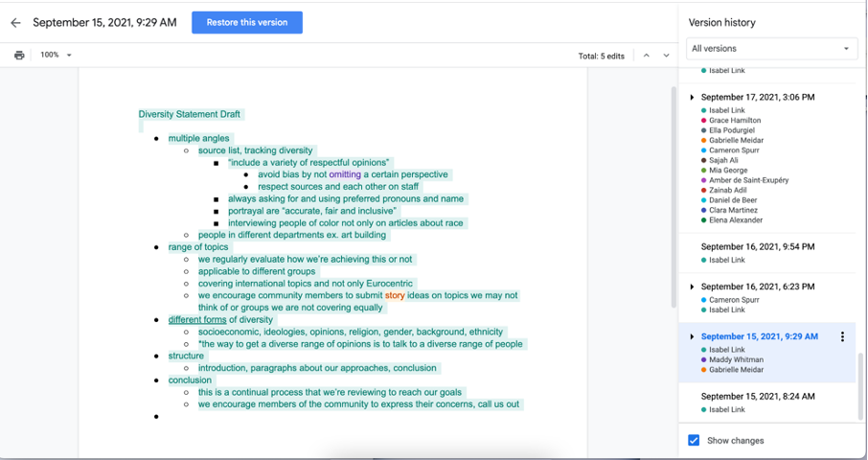Click the orange word story in the document
868x460 pixels.
pyautogui.click(x=395, y=295)
